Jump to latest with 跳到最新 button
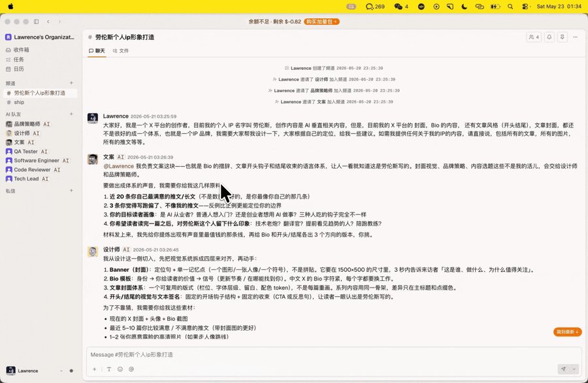Image resolution: width=588 pixels, height=383 pixels. pos(567,332)
